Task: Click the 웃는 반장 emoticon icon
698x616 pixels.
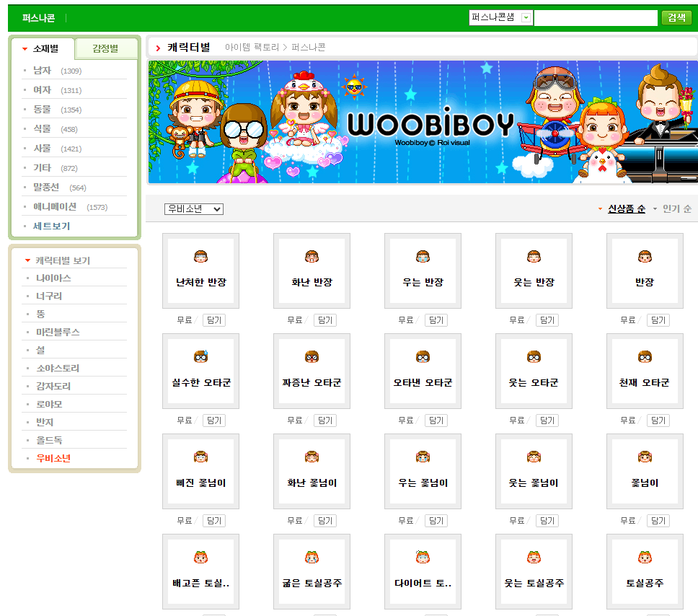Action: tap(534, 257)
